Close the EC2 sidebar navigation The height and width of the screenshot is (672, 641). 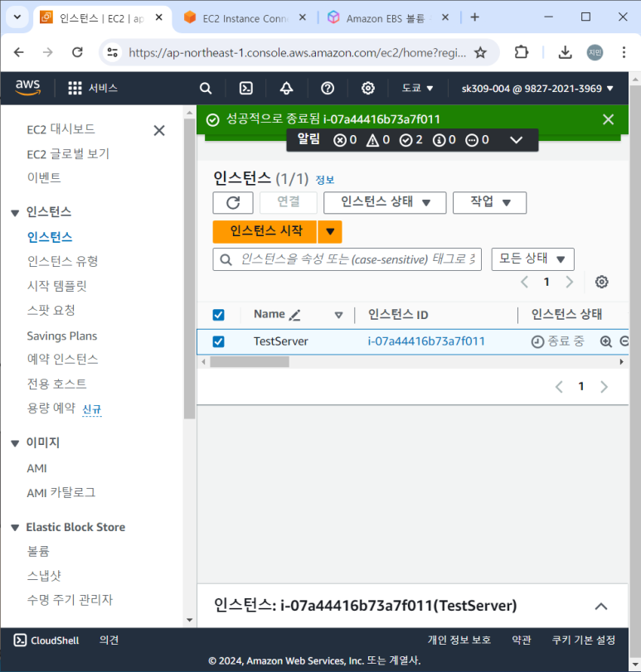point(159,130)
